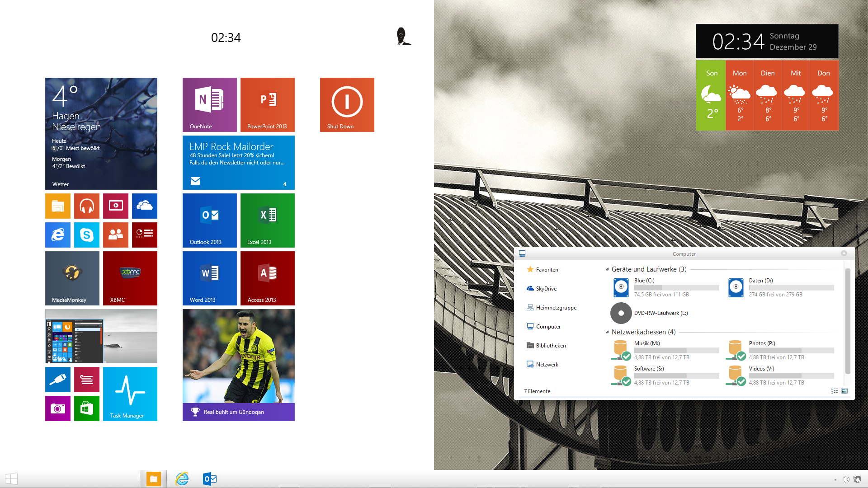Image resolution: width=868 pixels, height=488 pixels.
Task: Select the Videos (V:) network drive
Action: click(779, 375)
